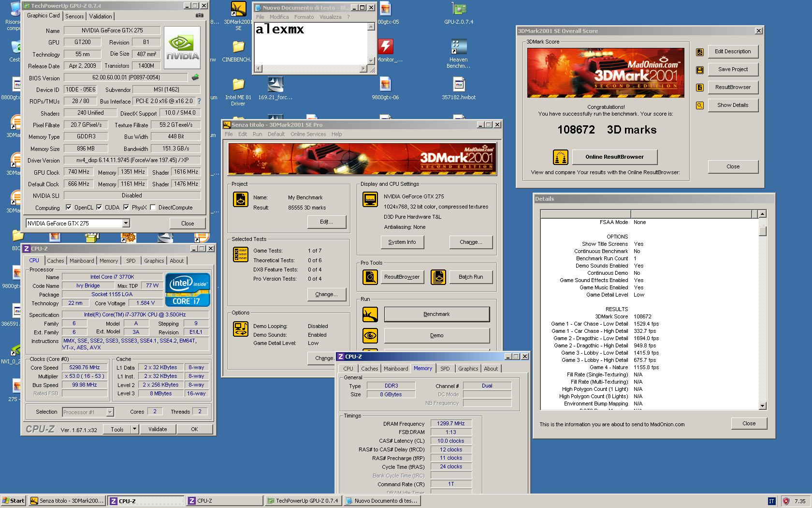
Task: Click the red shield tray icon
Action: tap(785, 501)
